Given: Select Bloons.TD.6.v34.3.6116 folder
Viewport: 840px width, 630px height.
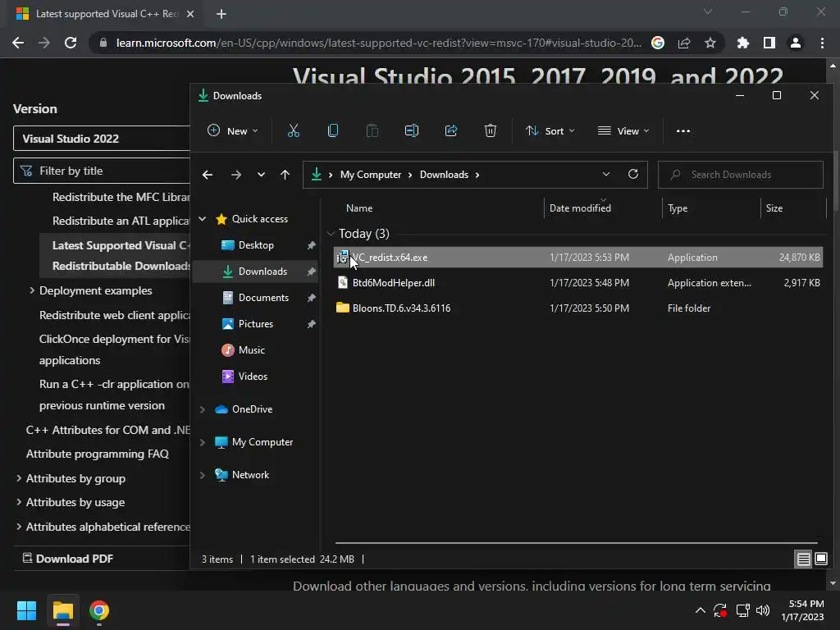Looking at the screenshot, I should tap(578, 308).
